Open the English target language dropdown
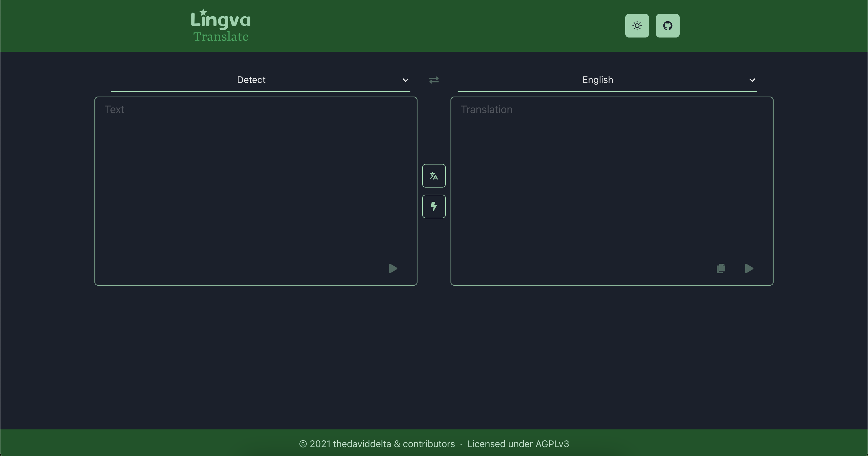This screenshot has height=456, width=868. tap(607, 80)
